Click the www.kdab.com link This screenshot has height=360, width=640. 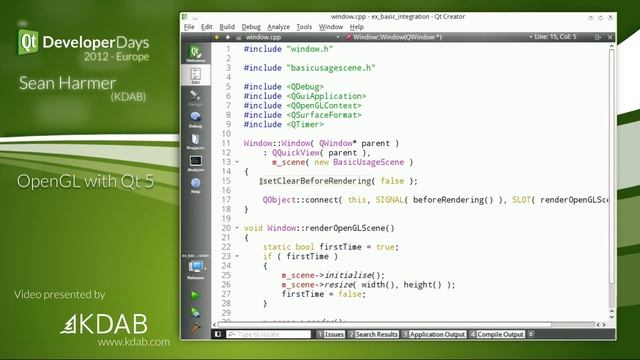point(133,342)
